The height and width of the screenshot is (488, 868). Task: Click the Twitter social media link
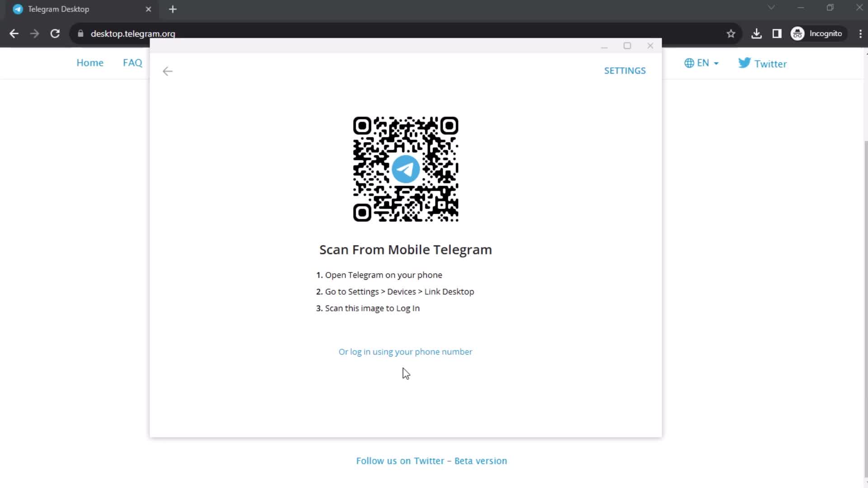tap(763, 63)
